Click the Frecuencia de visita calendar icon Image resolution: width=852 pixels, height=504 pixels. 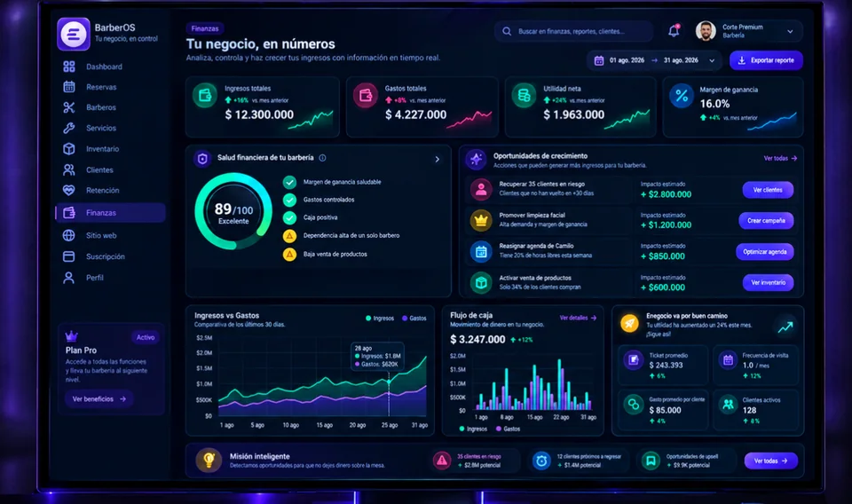(728, 359)
